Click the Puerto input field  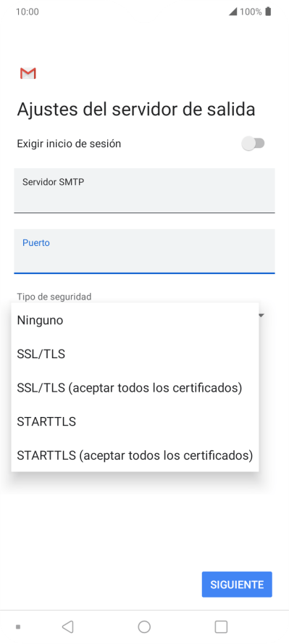click(144, 252)
